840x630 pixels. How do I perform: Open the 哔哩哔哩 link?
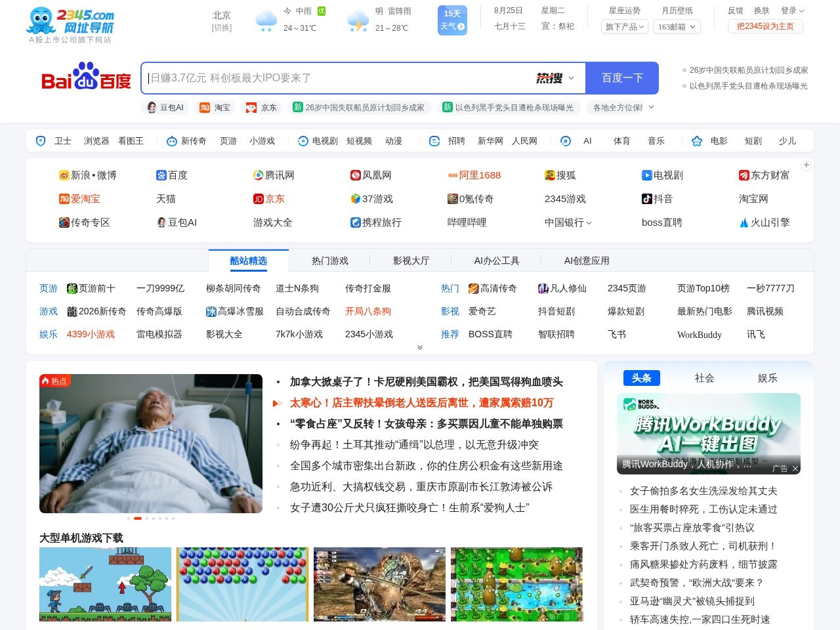467,222
